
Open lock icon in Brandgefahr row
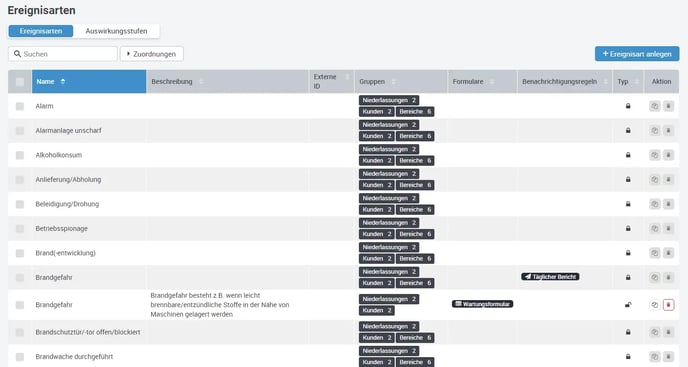pos(628,305)
